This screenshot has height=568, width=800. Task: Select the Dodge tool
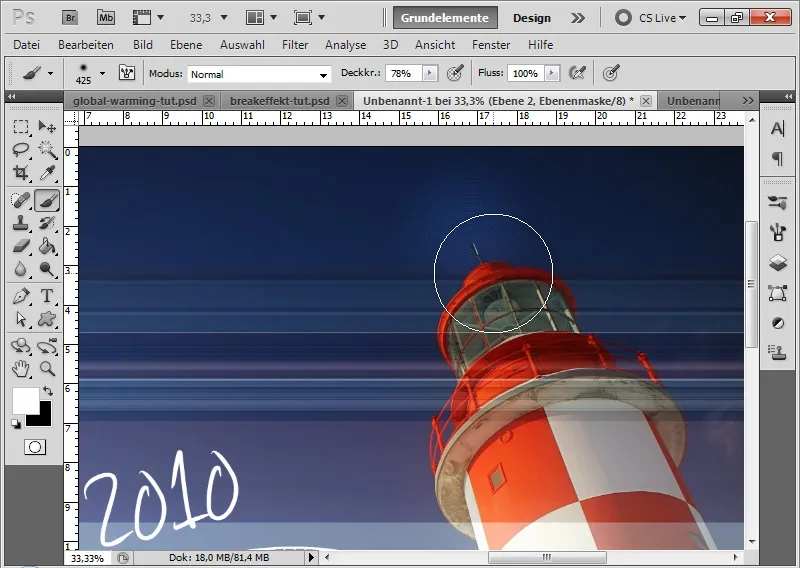click(47, 269)
